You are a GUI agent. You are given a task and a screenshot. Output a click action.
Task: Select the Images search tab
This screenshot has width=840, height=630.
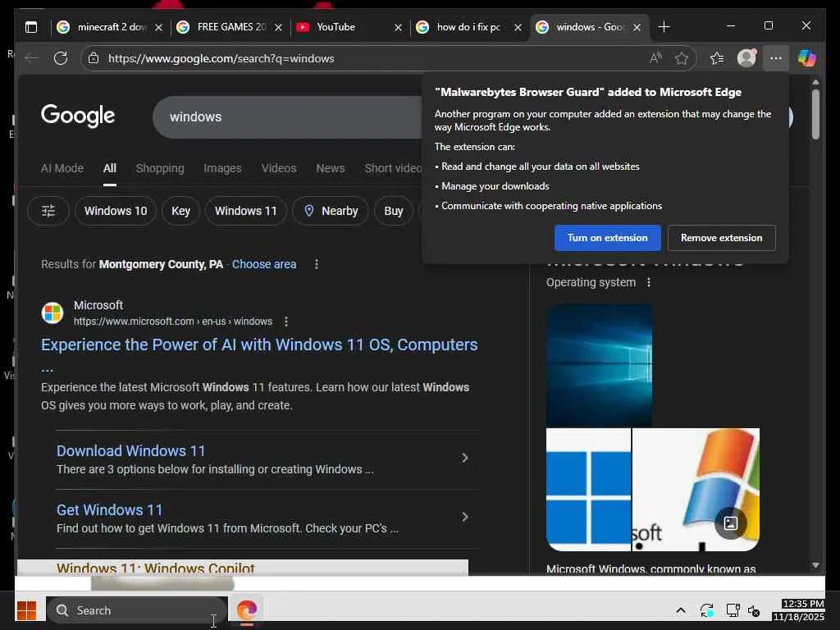[222, 168]
